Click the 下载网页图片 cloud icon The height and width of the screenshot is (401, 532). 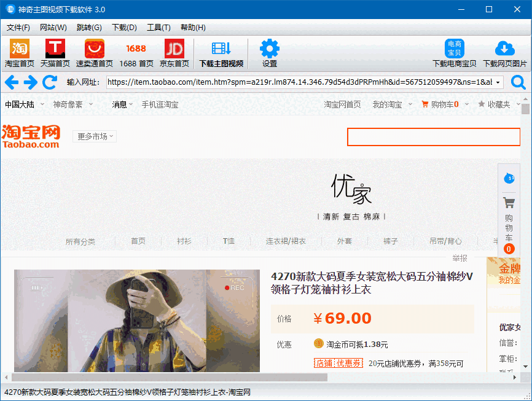[506, 52]
